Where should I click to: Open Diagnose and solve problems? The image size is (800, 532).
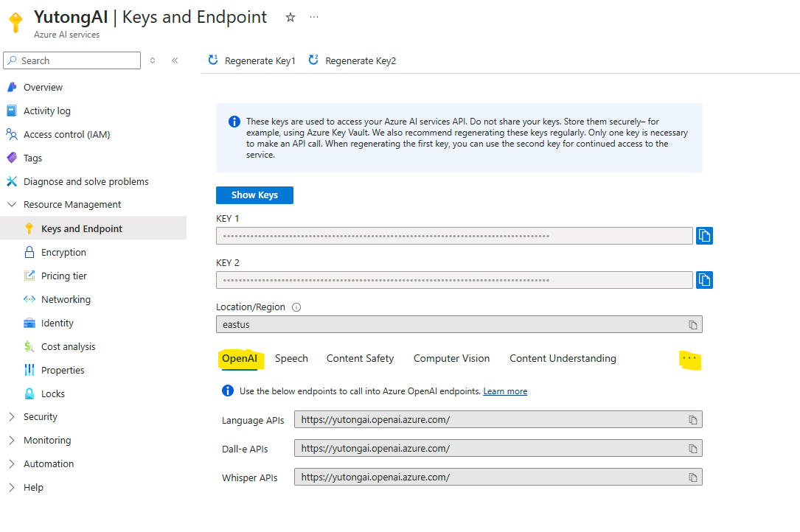tap(86, 181)
